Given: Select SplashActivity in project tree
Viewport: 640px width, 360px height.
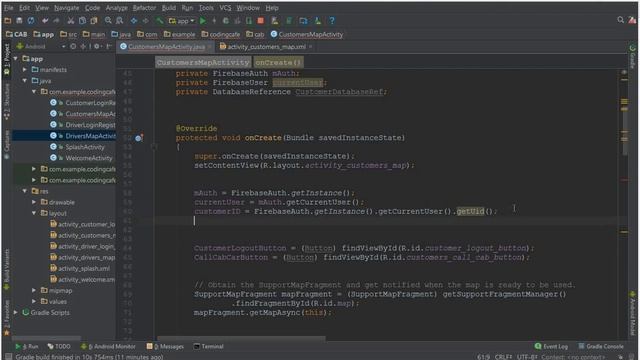Looking at the screenshot, I should point(77,147).
